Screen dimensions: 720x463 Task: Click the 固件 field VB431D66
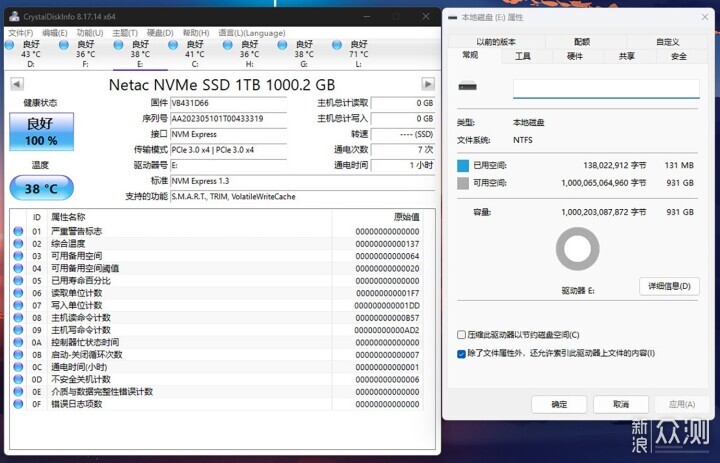[x=228, y=103]
